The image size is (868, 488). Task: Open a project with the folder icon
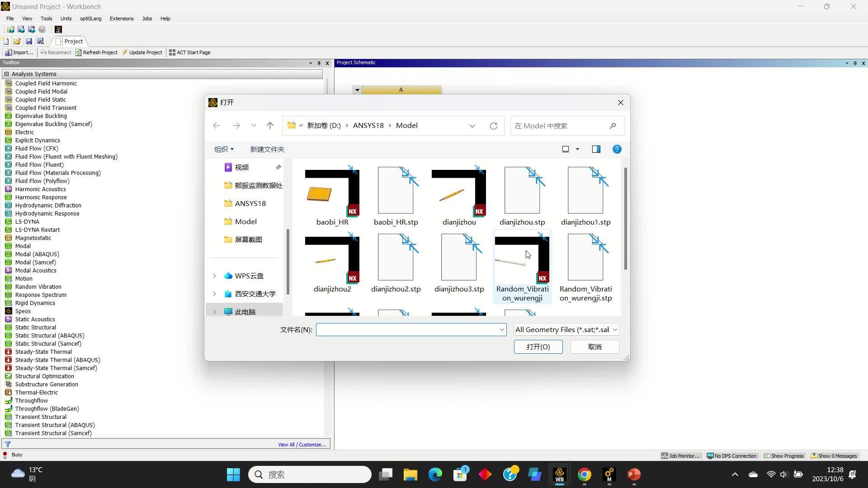tap(17, 41)
